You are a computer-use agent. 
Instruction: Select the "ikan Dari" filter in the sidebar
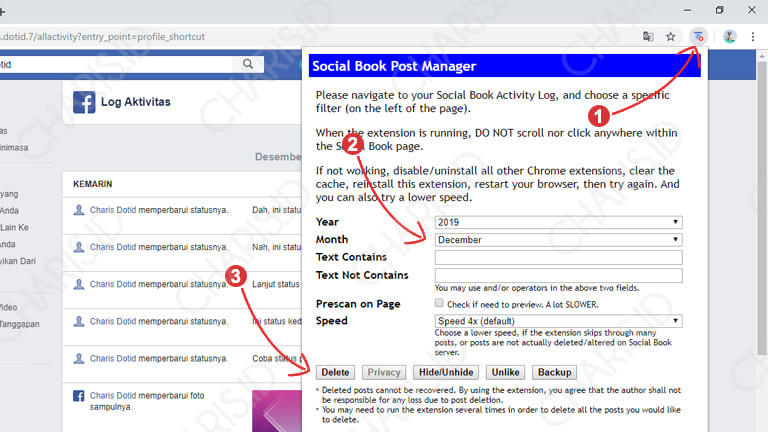pyautogui.click(x=18, y=261)
